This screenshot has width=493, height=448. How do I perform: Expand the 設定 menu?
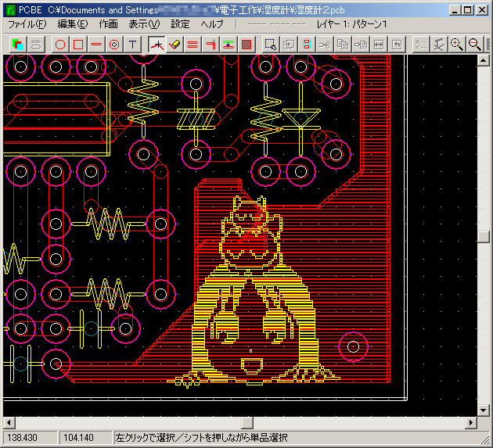(180, 24)
